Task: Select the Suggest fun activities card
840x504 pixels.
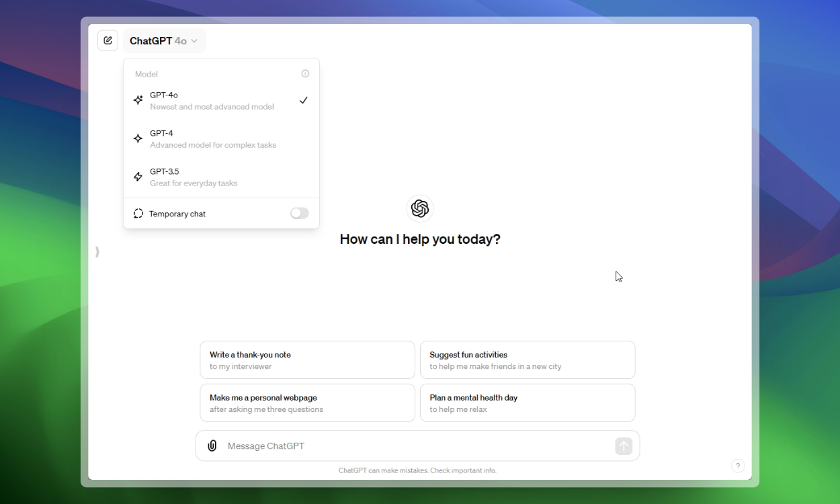Action: 528,360
